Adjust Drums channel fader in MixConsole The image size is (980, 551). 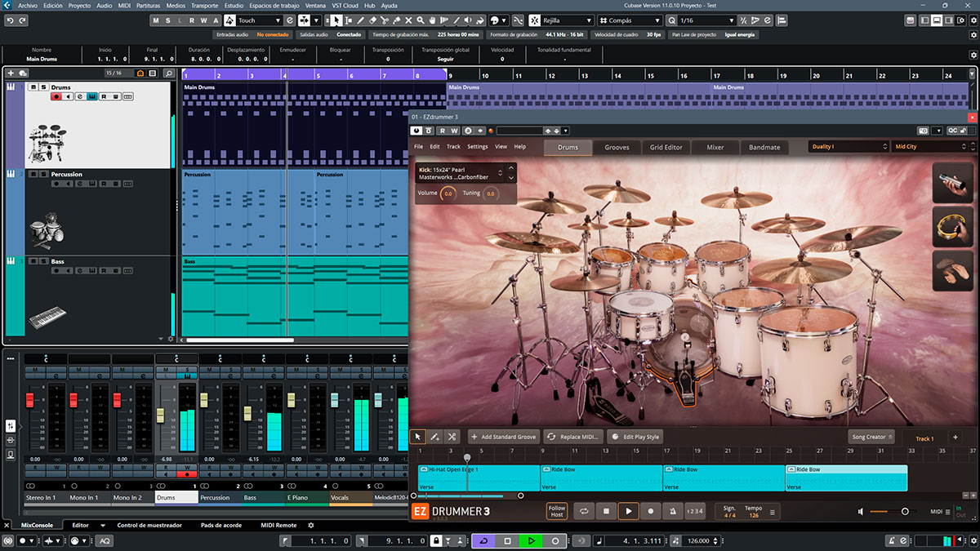pyautogui.click(x=161, y=414)
